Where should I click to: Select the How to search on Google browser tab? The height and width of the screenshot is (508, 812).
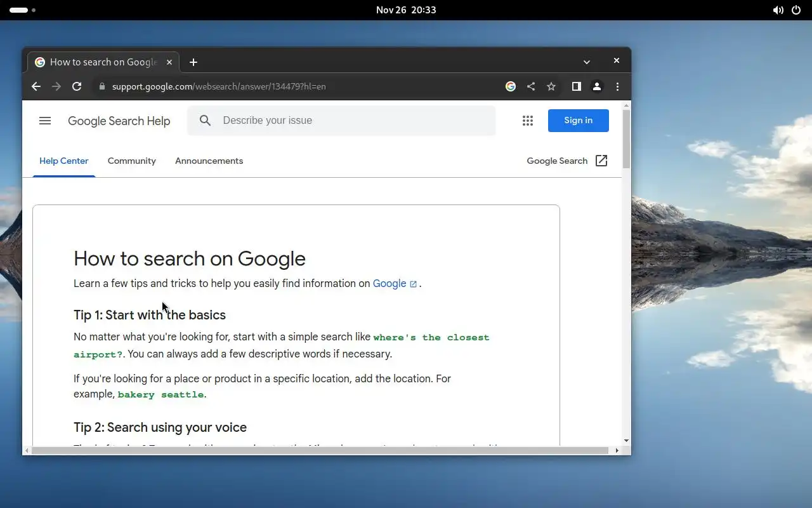point(103,62)
